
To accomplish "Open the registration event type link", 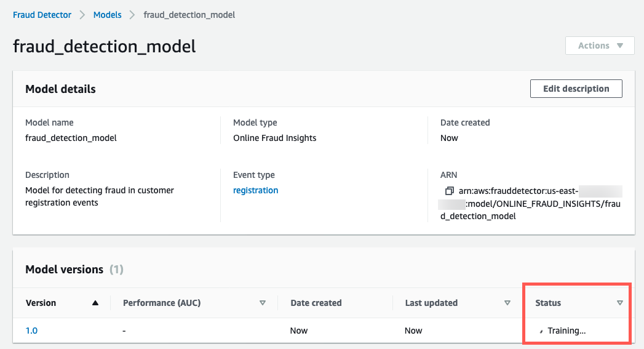I will 255,190.
